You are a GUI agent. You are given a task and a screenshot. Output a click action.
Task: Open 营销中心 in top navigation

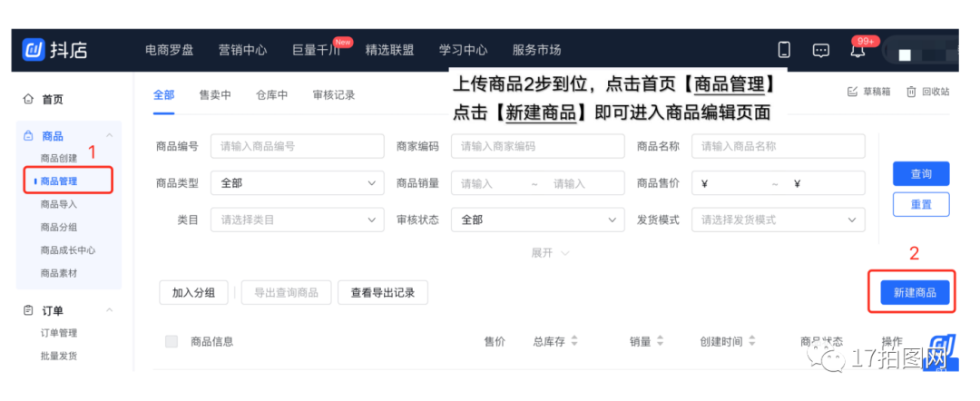click(x=242, y=50)
